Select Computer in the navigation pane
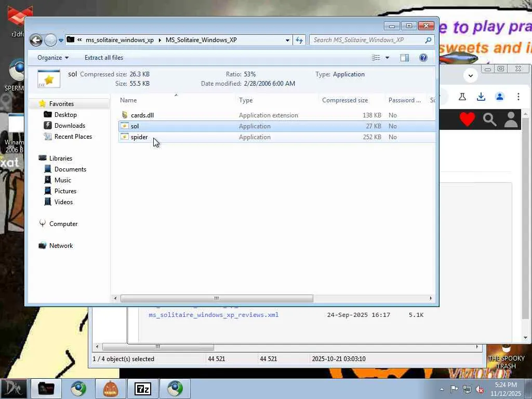Viewport: 532px width, 399px height. tap(63, 224)
